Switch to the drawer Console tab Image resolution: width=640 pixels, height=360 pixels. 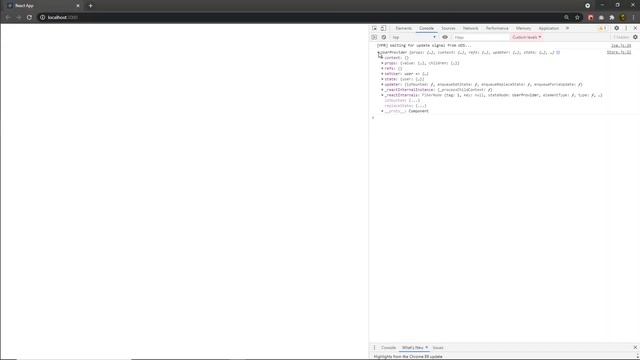[x=389, y=347]
